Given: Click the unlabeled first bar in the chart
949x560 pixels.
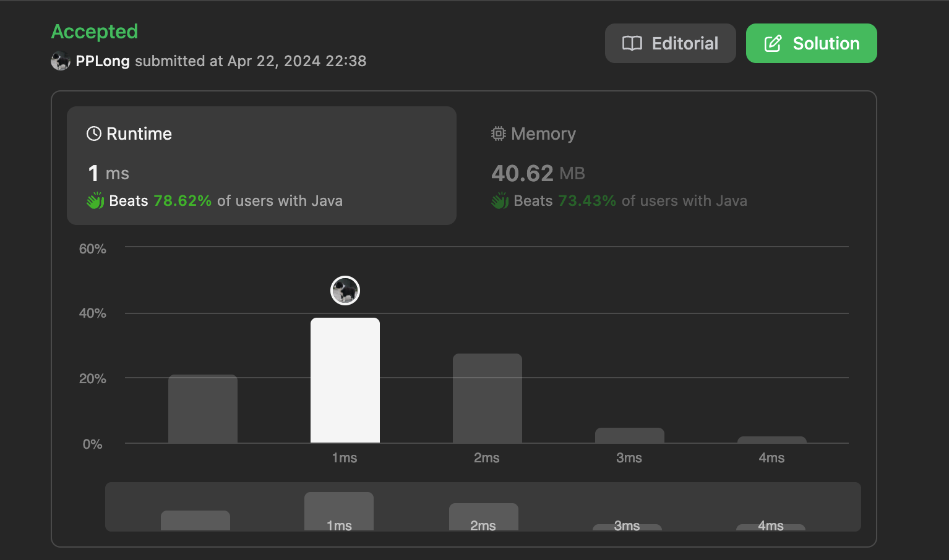Looking at the screenshot, I should (203, 409).
